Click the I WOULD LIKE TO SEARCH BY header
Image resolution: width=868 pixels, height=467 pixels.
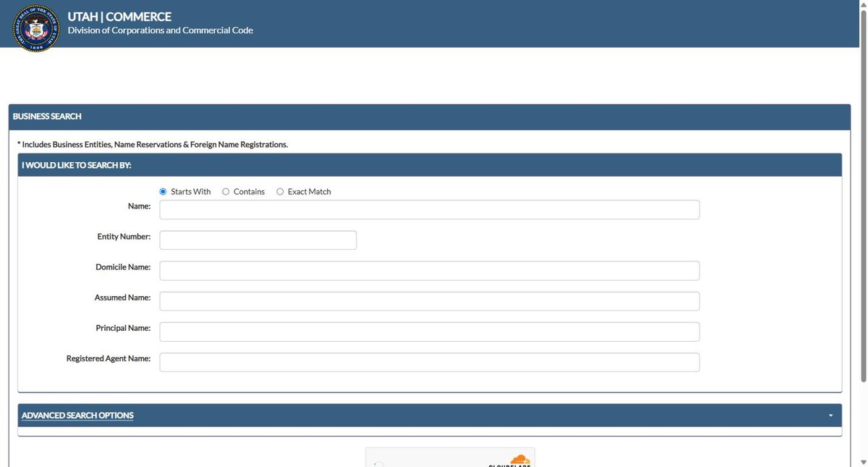pyautogui.click(x=76, y=165)
